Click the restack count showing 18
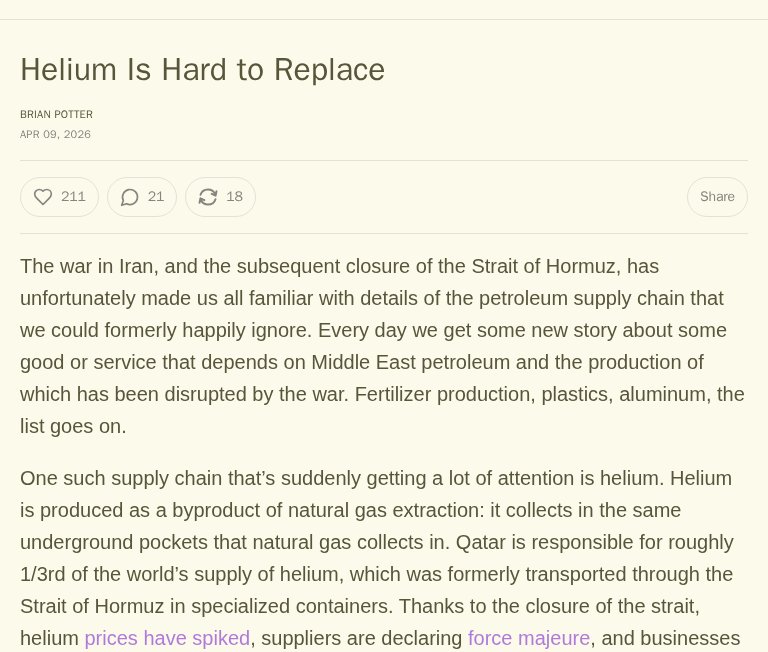768x652 pixels. coord(234,197)
